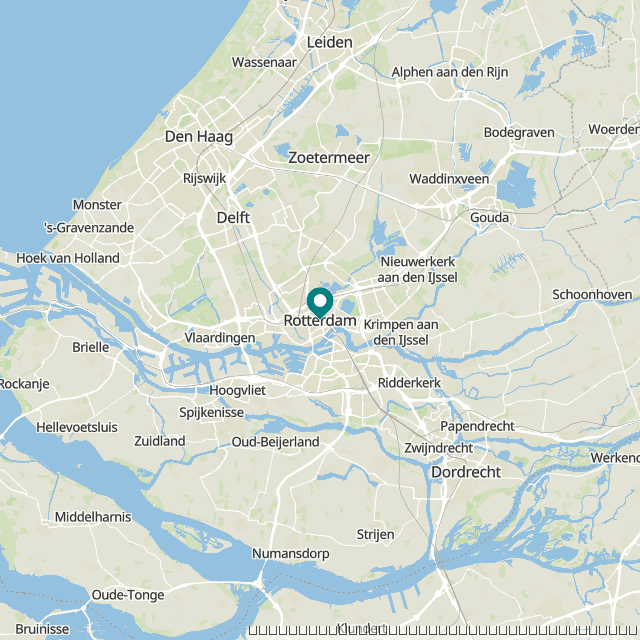640x640 pixels.
Task: Click the Brielle town label
Action: (x=91, y=347)
